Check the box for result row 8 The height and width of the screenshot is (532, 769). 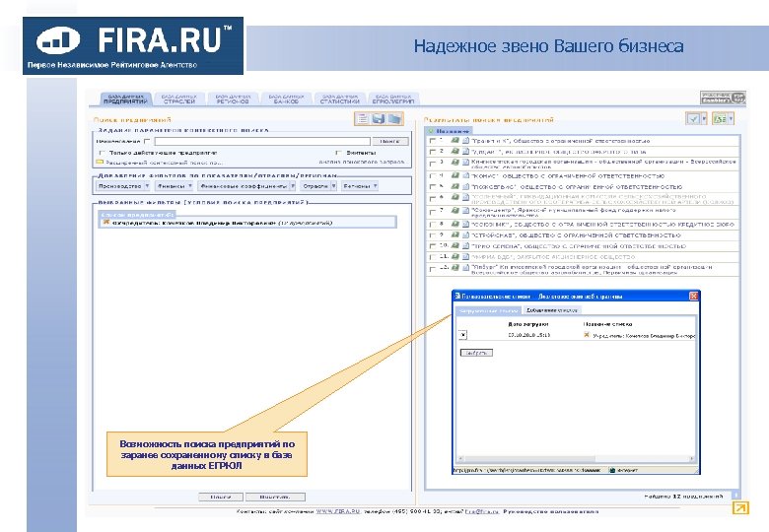coord(432,225)
